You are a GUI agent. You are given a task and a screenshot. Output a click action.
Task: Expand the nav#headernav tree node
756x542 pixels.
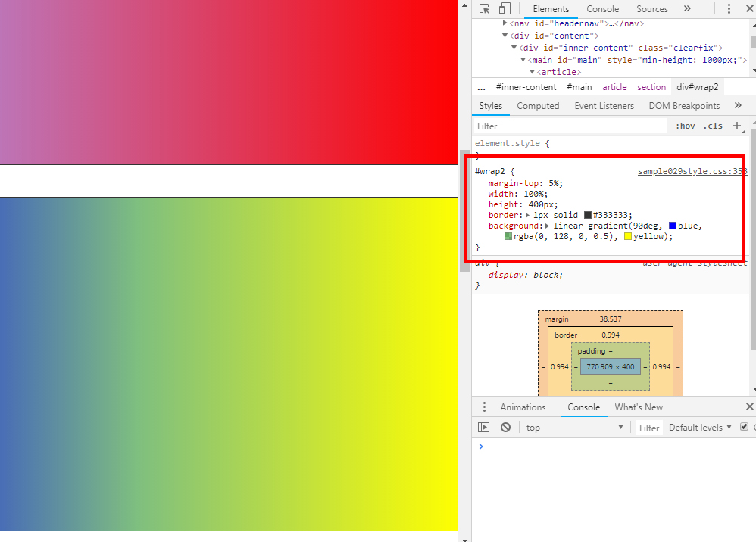(505, 23)
